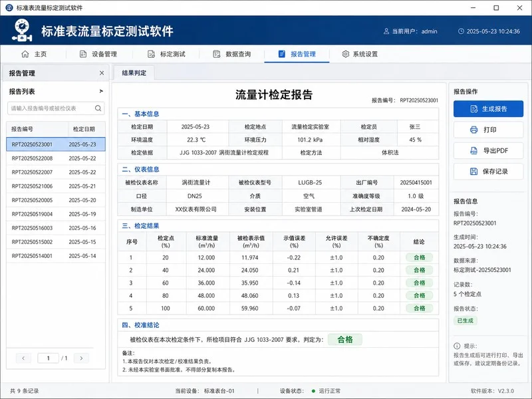The image size is (532, 399).
Task: Go to the 标定测试 tab
Action: (166, 54)
